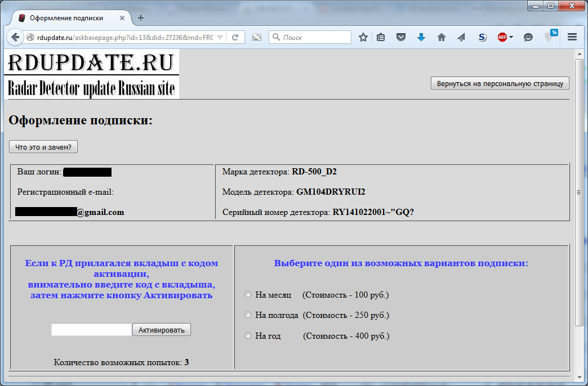Expand the URL bar history dropdown

[x=220, y=37]
